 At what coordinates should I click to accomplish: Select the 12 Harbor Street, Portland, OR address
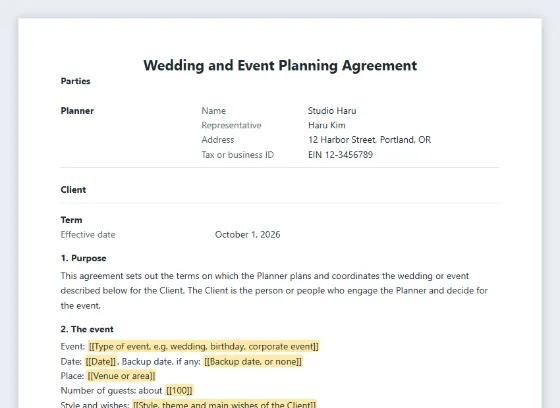370,140
